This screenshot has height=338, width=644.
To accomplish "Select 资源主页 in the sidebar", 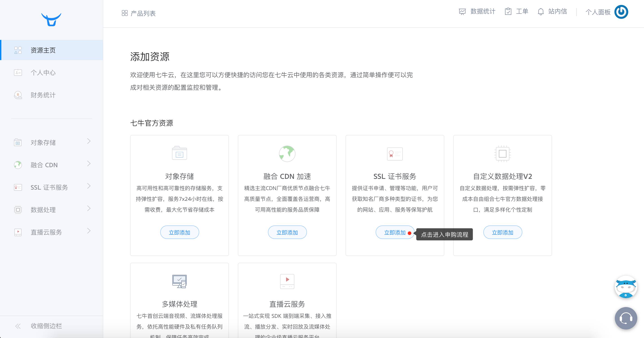I will [x=43, y=50].
